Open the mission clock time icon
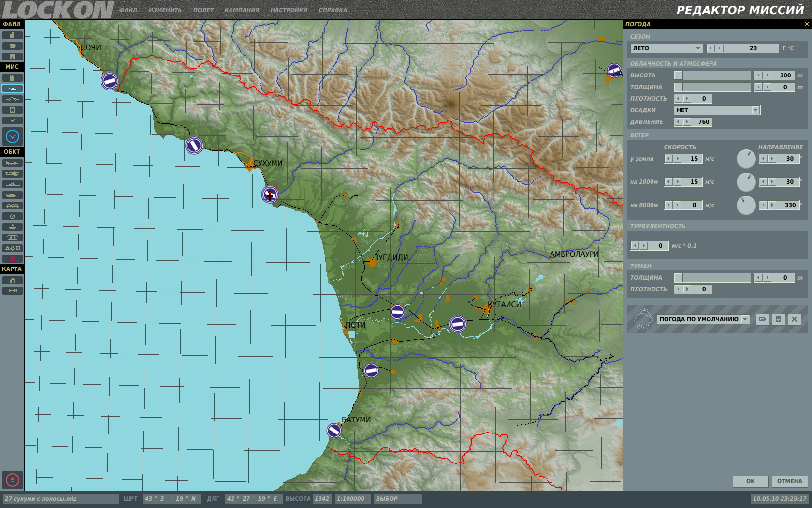 (x=13, y=136)
